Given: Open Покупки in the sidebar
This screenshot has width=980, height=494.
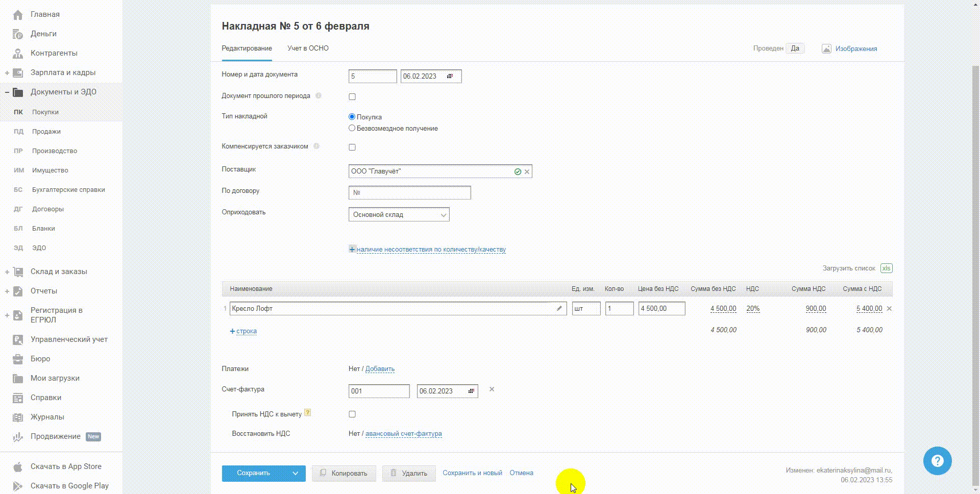Looking at the screenshot, I should tap(45, 112).
